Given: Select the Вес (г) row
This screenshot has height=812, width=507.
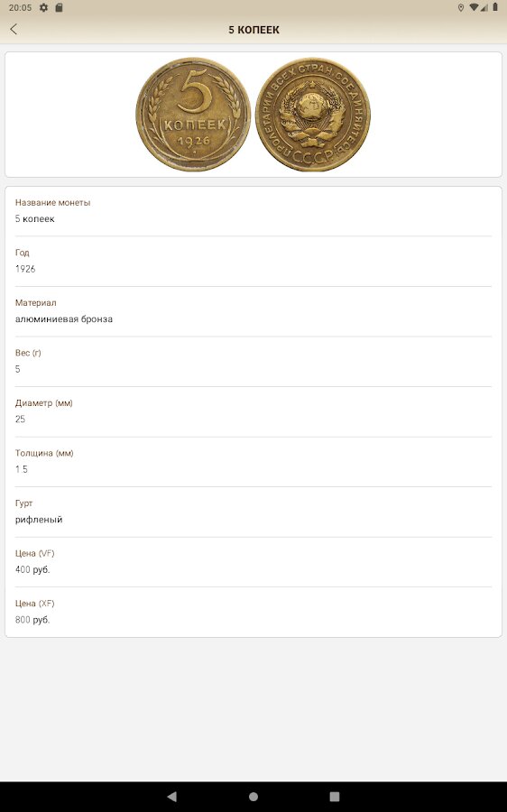Looking at the screenshot, I should 253,362.
